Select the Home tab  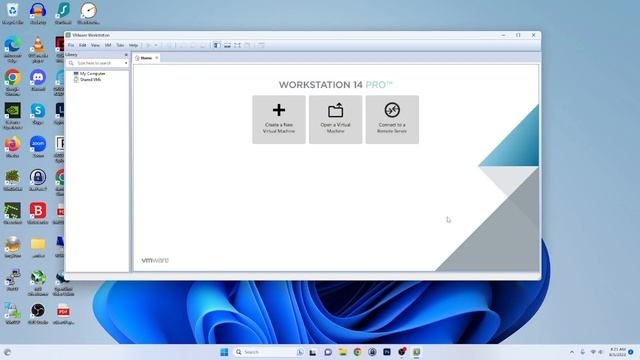click(x=146, y=58)
